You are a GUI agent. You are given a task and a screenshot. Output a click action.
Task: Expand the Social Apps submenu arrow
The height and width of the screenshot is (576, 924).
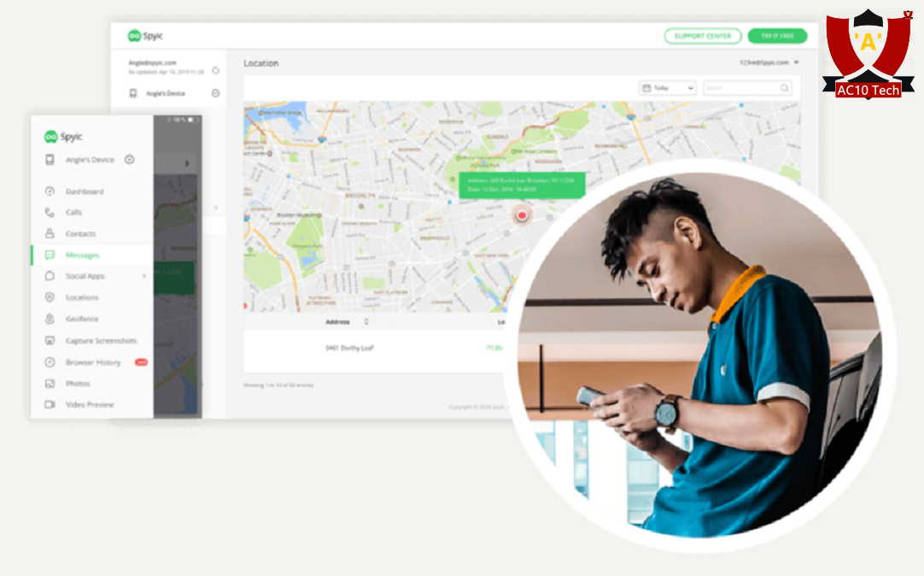pyautogui.click(x=143, y=276)
